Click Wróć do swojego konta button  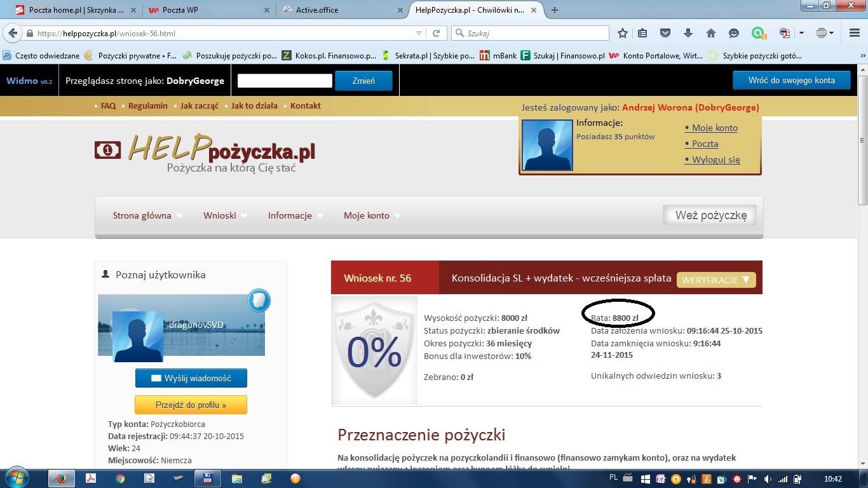coord(791,80)
